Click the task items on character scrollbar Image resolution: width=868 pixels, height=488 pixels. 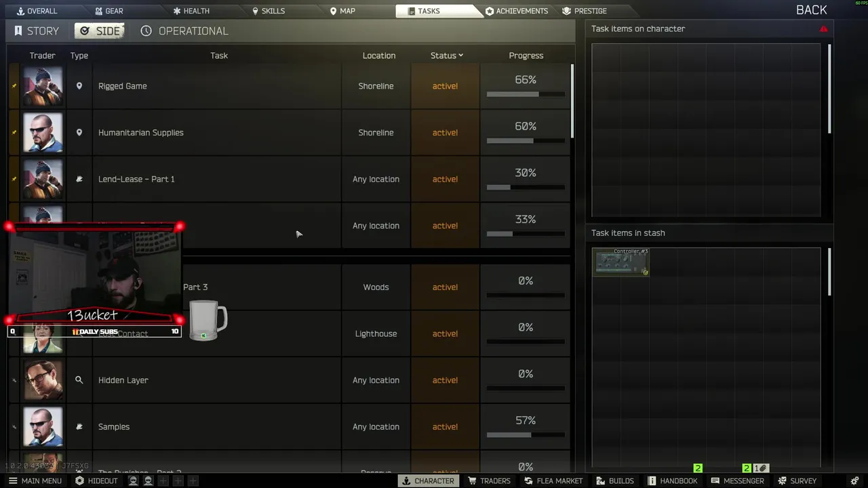pyautogui.click(x=829, y=88)
